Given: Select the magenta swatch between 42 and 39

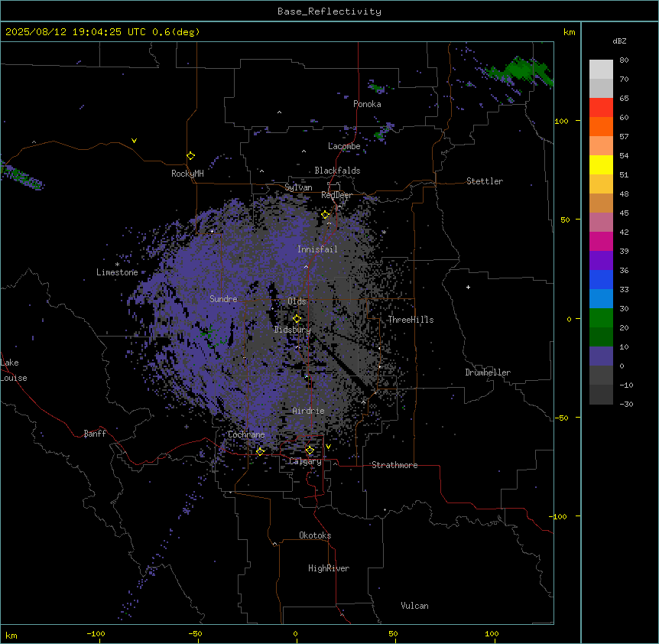Looking at the screenshot, I should [x=601, y=241].
